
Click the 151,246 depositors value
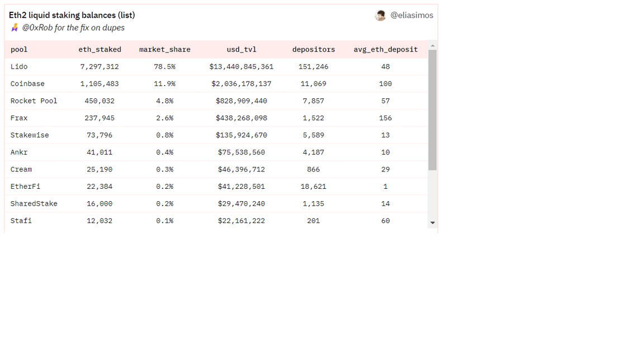pos(314,67)
